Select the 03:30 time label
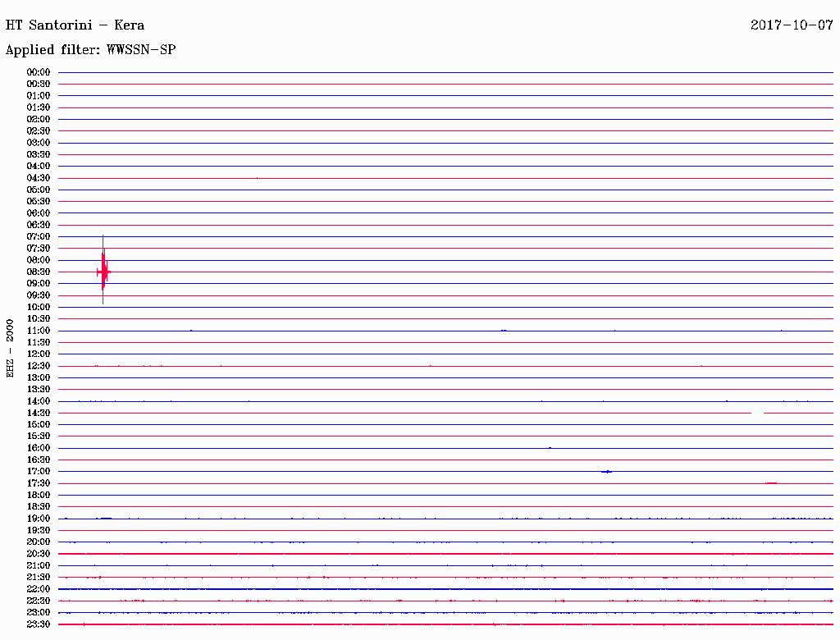The height and width of the screenshot is (640, 840). (39, 154)
